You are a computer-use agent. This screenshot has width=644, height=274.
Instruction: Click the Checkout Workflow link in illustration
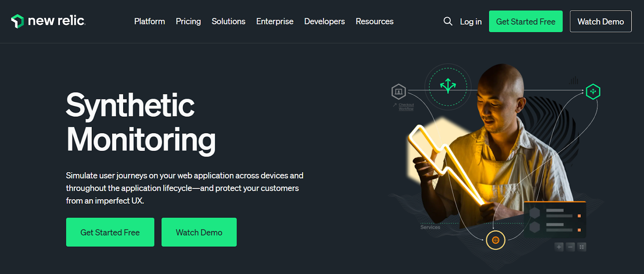pos(406,107)
